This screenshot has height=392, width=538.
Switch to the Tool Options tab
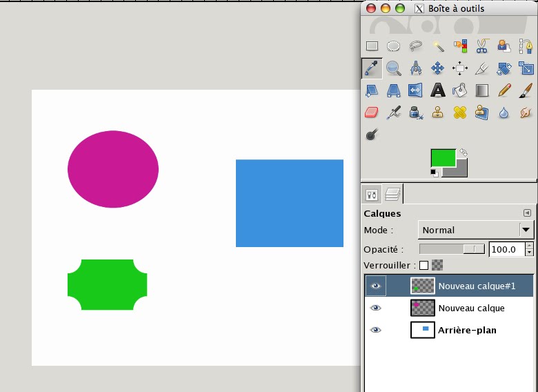(372, 195)
